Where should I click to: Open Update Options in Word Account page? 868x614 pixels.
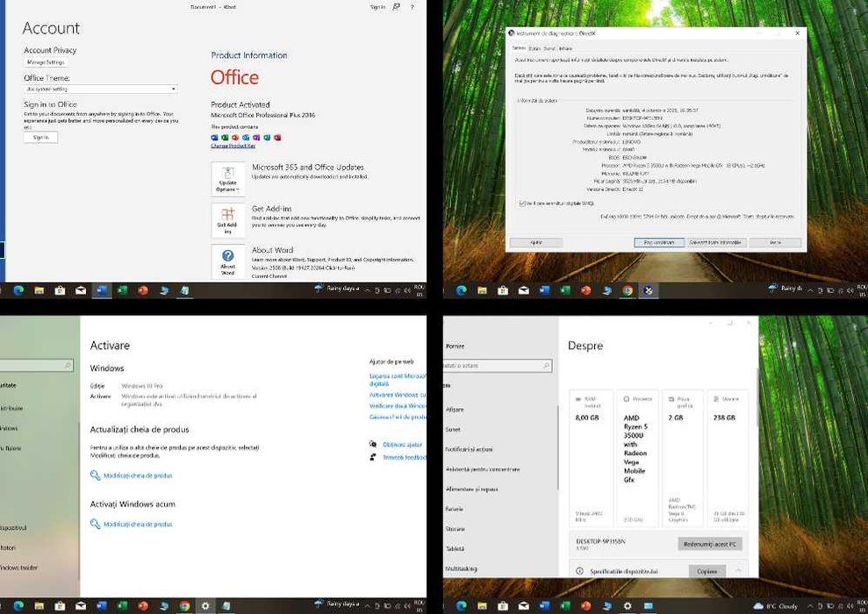coord(227,179)
